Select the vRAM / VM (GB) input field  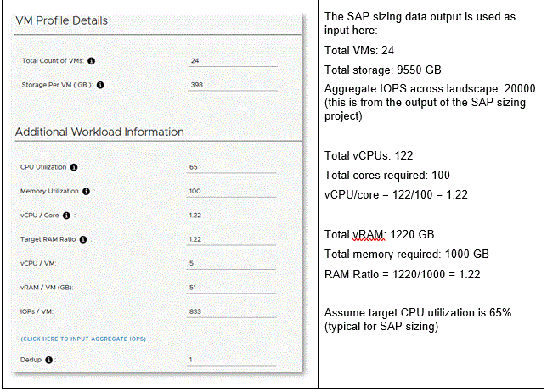tap(232, 288)
